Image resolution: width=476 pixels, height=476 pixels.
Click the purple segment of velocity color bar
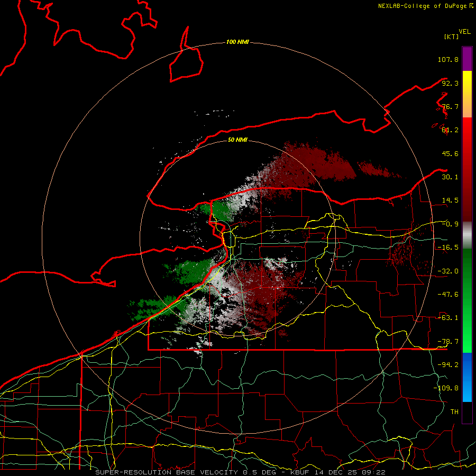[467, 59]
